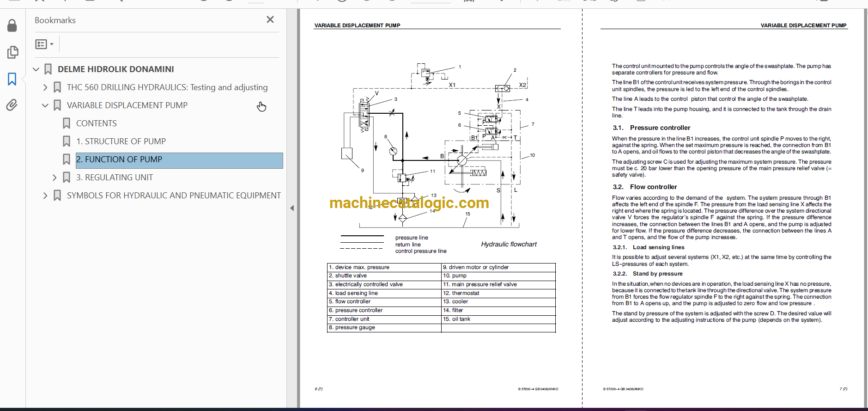Click table cell '13. cooler'
This screenshot has width=868, height=411.
click(x=498, y=301)
